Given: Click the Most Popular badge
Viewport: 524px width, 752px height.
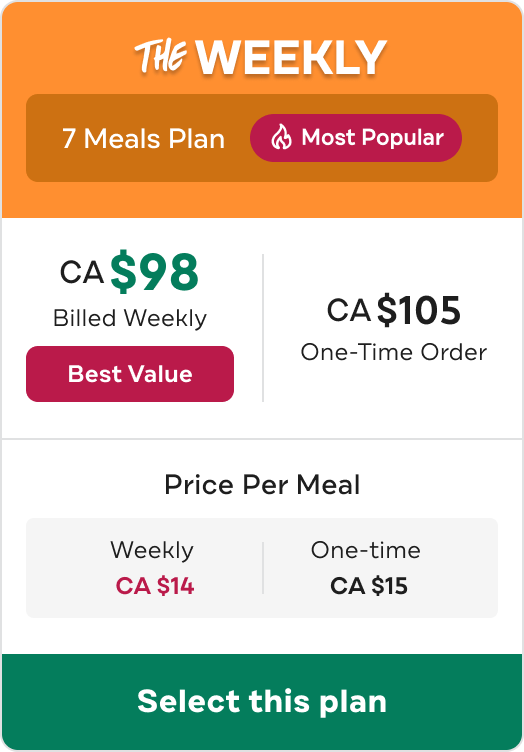Looking at the screenshot, I should click(356, 138).
